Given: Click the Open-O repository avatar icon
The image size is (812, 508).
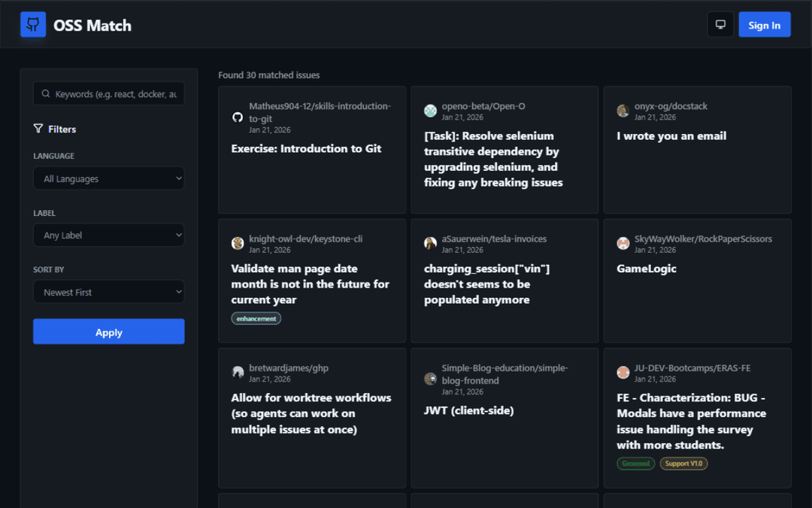Looking at the screenshot, I should [x=430, y=111].
